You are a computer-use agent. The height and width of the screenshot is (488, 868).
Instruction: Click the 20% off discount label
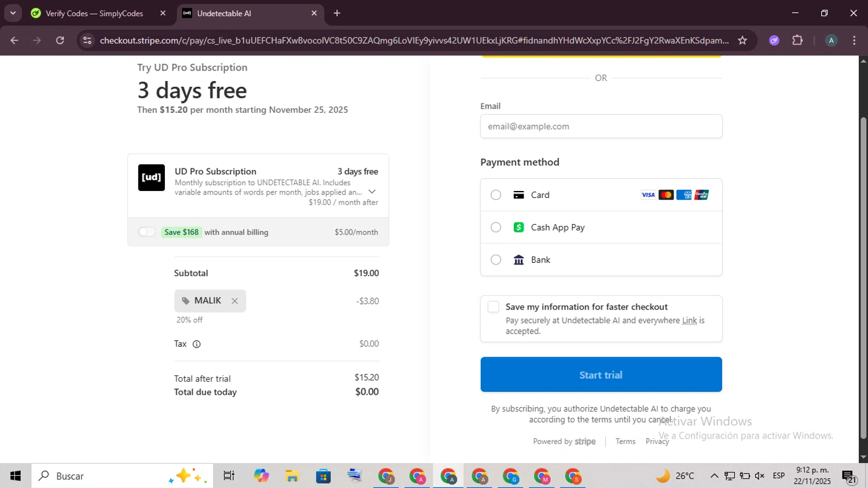pos(190,320)
